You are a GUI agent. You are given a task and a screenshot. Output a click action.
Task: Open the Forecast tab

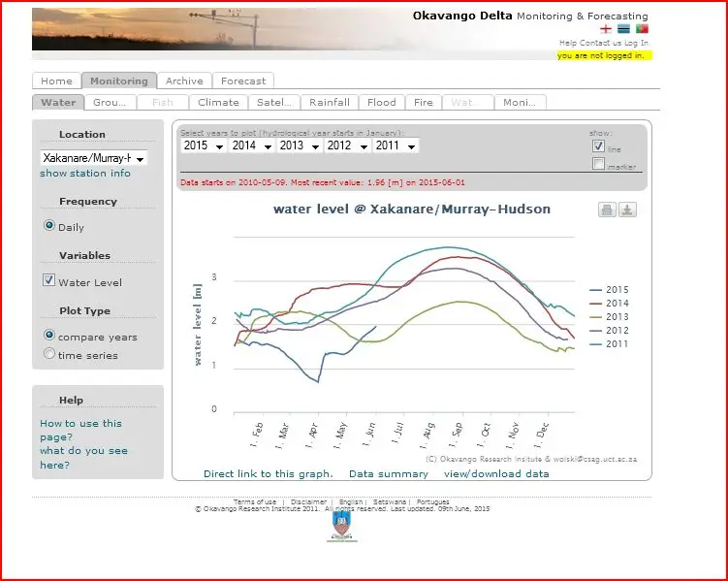pos(243,81)
